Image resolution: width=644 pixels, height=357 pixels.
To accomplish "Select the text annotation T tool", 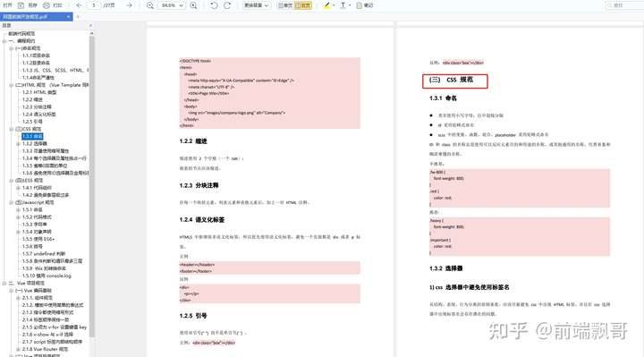I will [x=343, y=5].
